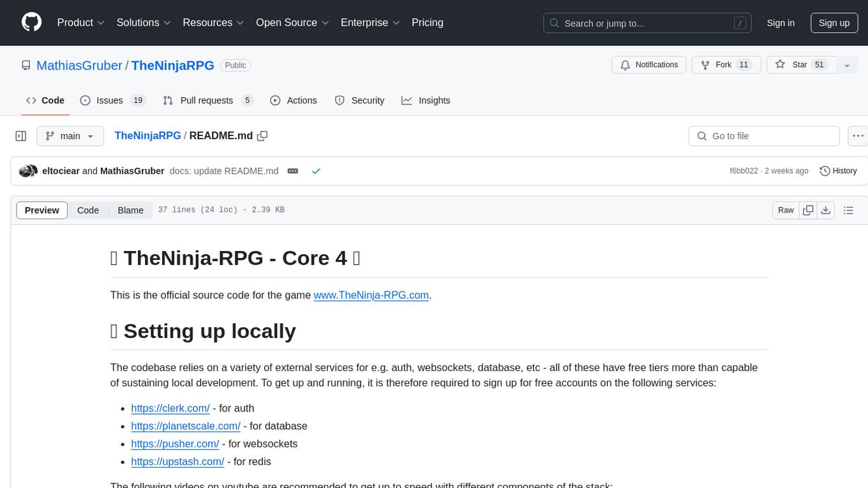Open the GitHub homepage logo
868x488 pixels.
pos(31,22)
